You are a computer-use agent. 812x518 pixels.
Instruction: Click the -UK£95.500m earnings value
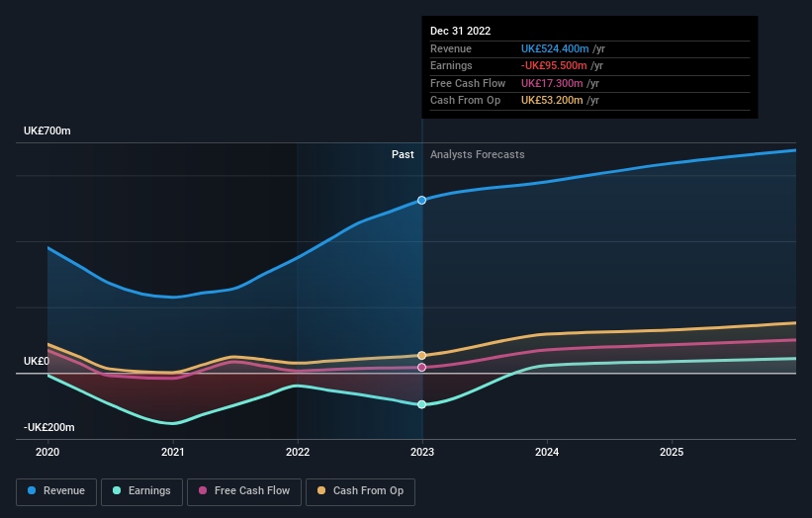pos(554,65)
